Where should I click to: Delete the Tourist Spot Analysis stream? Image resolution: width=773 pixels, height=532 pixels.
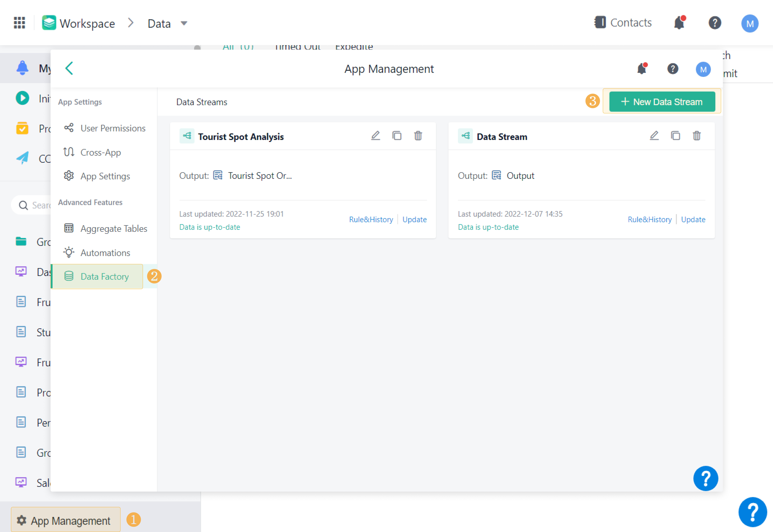tap(418, 136)
